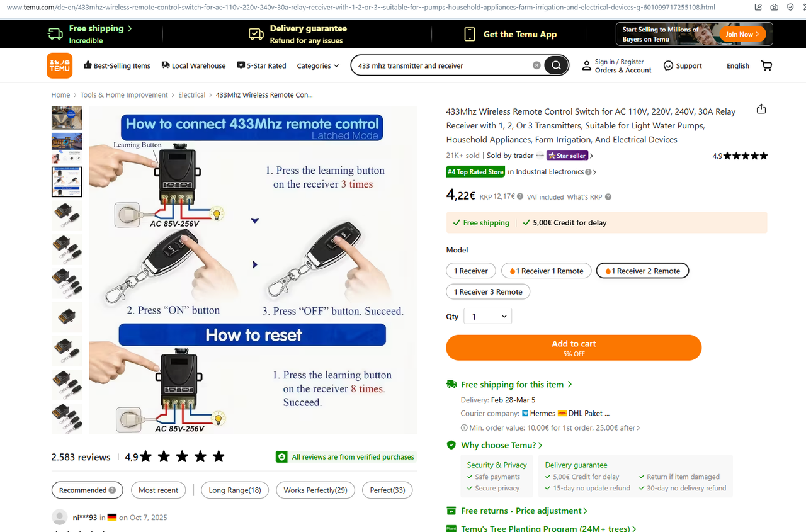Click the Sign in / Register profile icon
The image size is (806, 532).
point(586,65)
